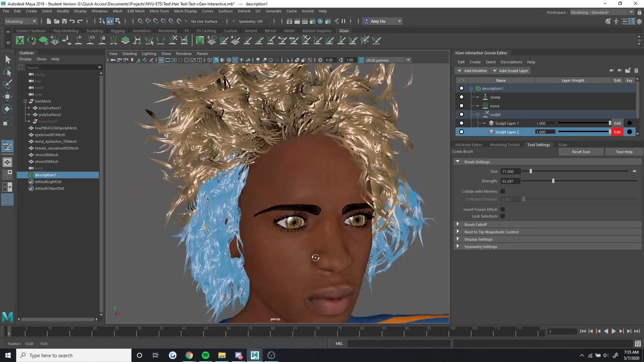Switch to the XGen shelf tab
The height and width of the screenshot is (362, 644).
click(x=344, y=31)
